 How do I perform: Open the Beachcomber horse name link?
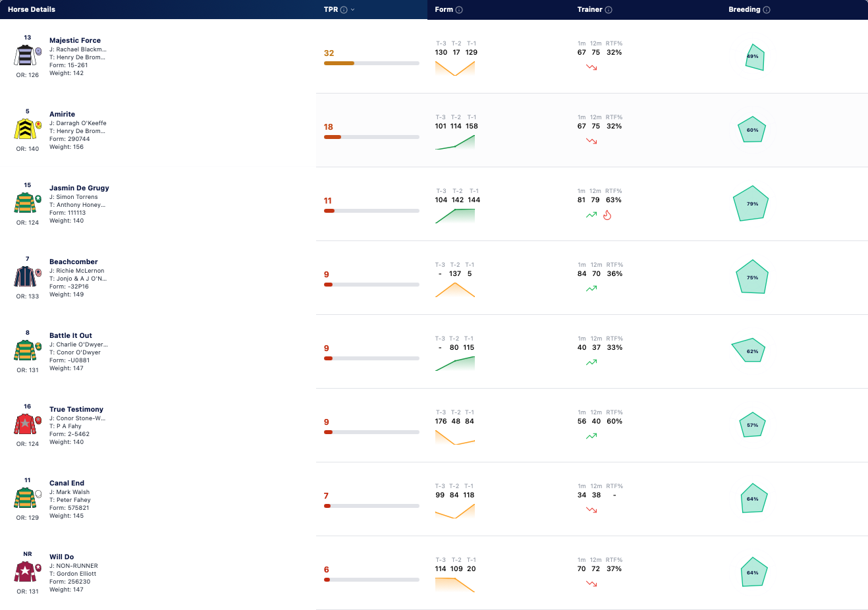pyautogui.click(x=73, y=262)
